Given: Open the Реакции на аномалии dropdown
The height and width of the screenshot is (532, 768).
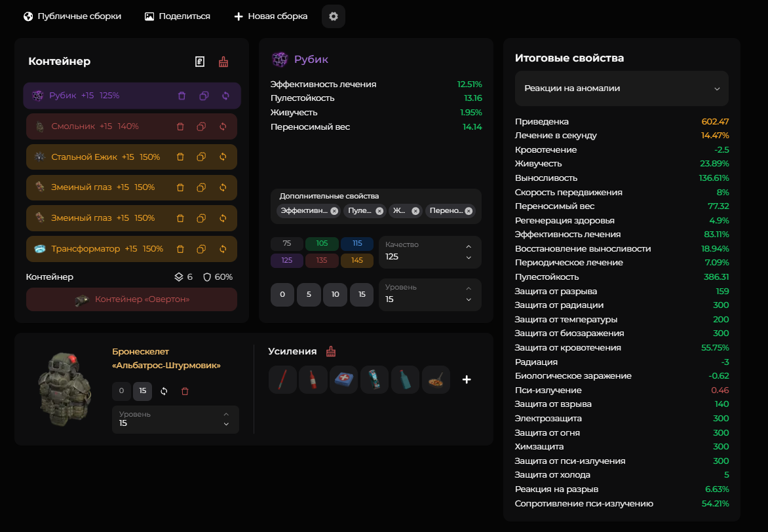Looking at the screenshot, I should (x=622, y=88).
